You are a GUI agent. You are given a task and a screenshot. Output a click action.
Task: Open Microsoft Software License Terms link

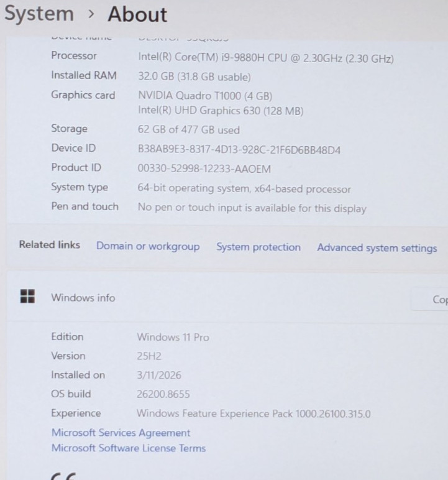129,448
